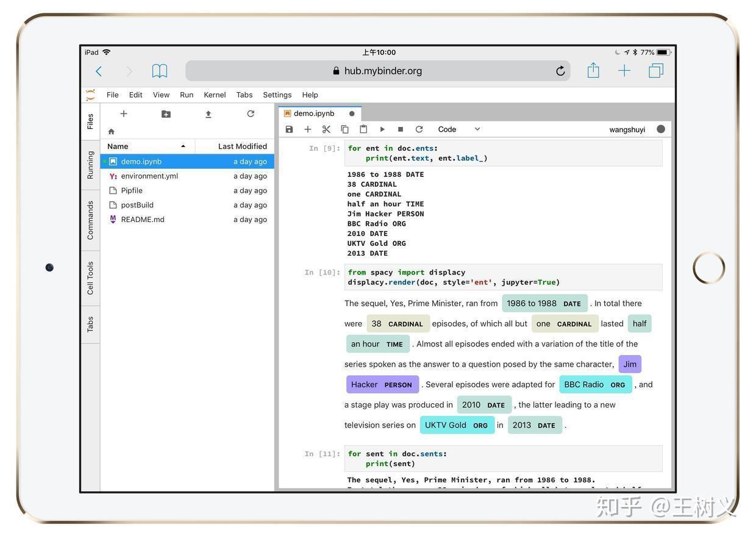This screenshot has width=756, height=538.
Task: Open environment.yml in file browser
Action: click(149, 176)
